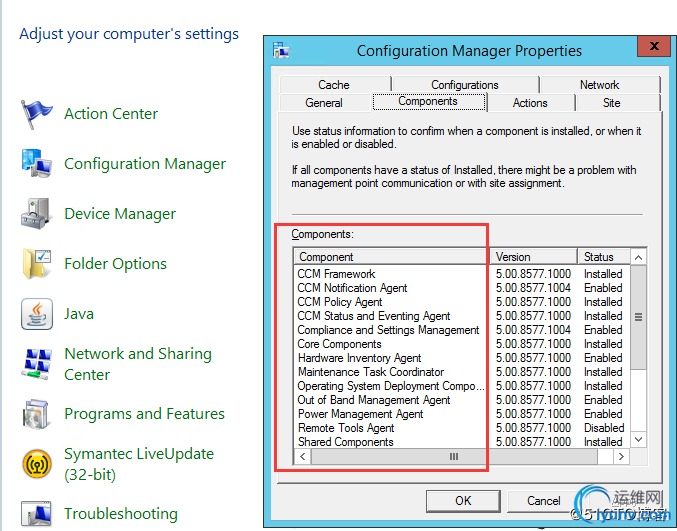This screenshot has height=531, width=677.
Task: Open the Java coffee cup icon
Action: click(x=37, y=314)
